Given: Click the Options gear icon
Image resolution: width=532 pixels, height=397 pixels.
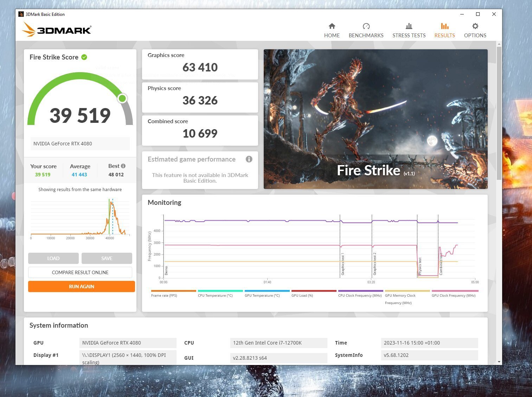Looking at the screenshot, I should point(475,26).
